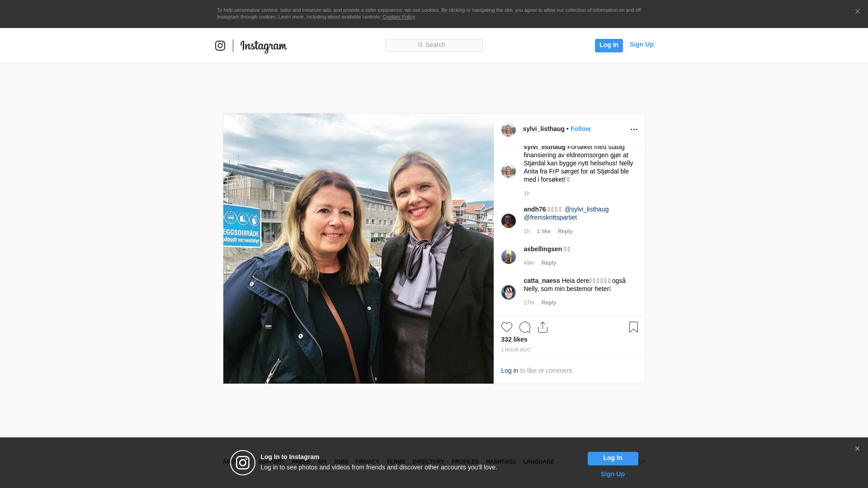
Task: Open the DIRECTORY footer link
Action: coord(428,462)
